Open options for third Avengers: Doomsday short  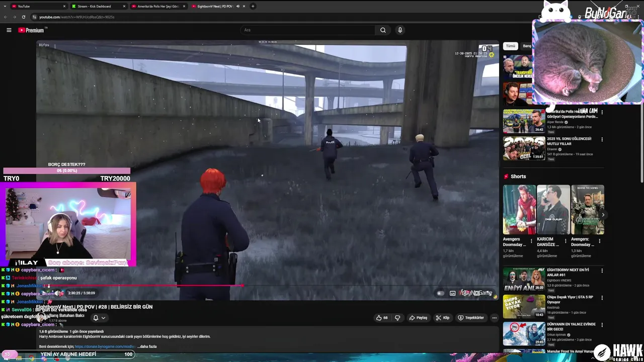tap(600, 241)
